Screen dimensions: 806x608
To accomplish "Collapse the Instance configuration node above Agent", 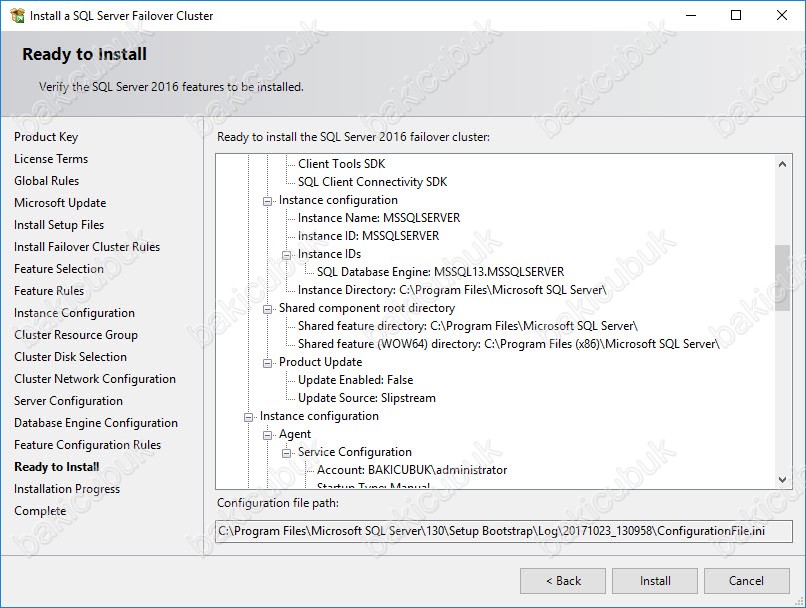I will 248,417.
